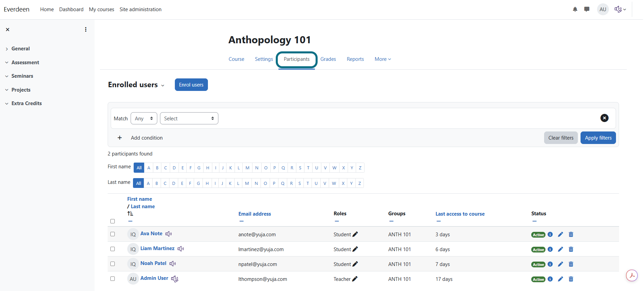Open the notifications bell
This screenshot has width=644, height=291.
click(x=575, y=9)
